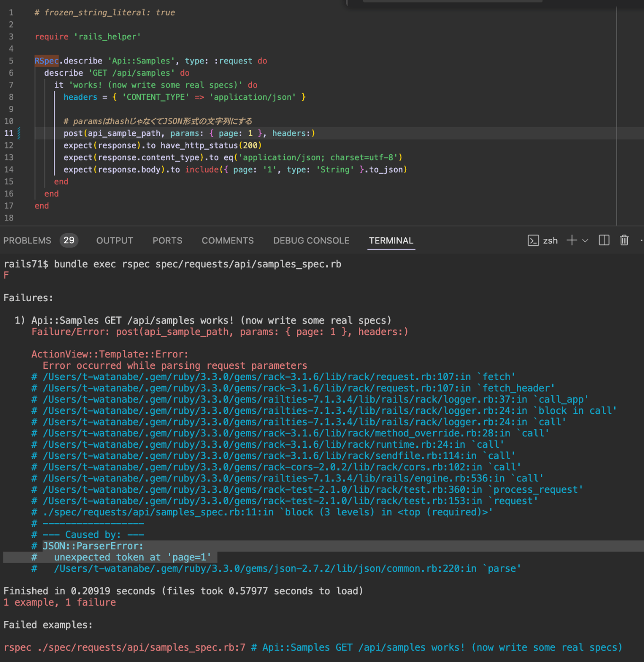Open method_override.rb:28 stack link
Viewport: 644px width, 662px height.
click(x=296, y=433)
